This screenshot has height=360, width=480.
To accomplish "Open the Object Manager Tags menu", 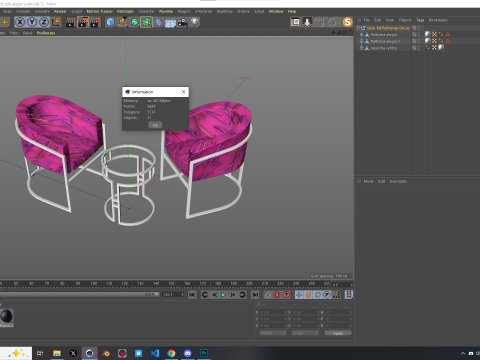I will (420, 20).
